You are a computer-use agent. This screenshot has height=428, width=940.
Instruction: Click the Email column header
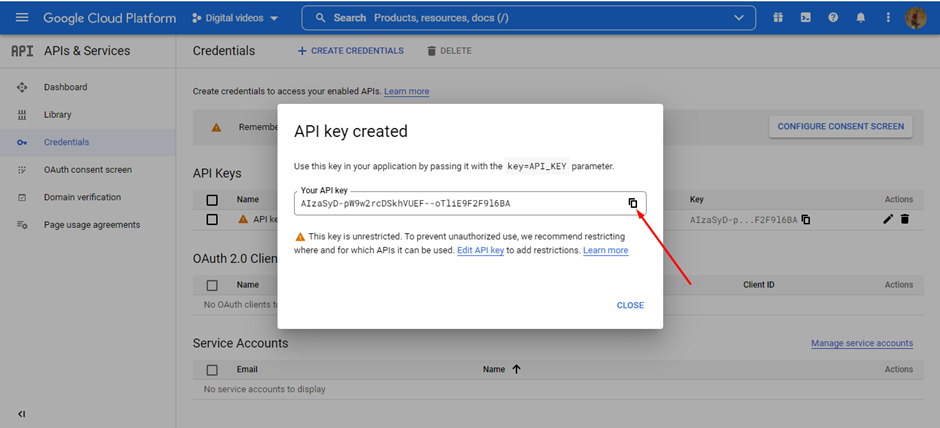[x=247, y=369]
